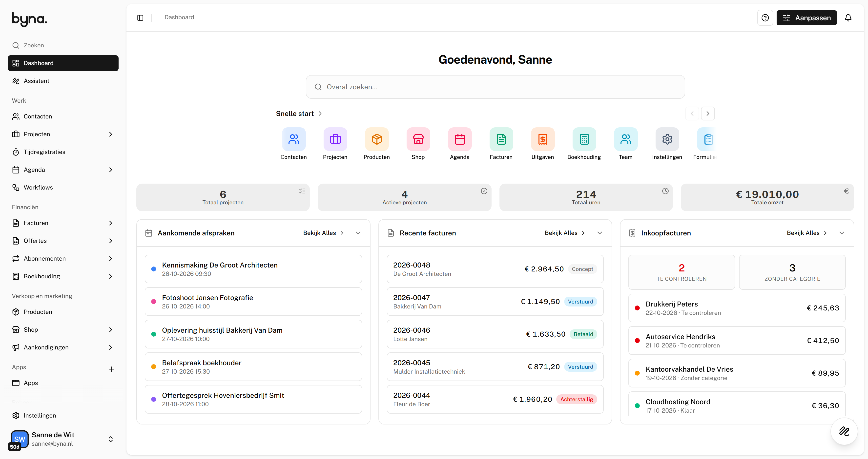Click the clock icon on Totaal uren
The width and height of the screenshot is (868, 459).
coord(665,191)
